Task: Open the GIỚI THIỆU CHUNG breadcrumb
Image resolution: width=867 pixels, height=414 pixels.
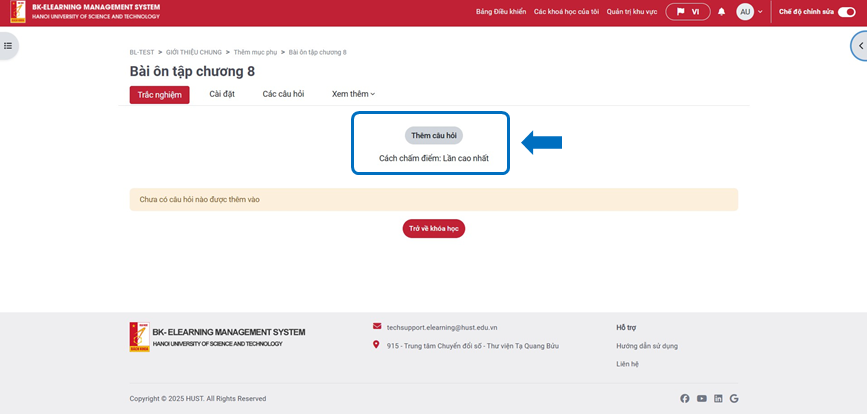Action: point(194,53)
